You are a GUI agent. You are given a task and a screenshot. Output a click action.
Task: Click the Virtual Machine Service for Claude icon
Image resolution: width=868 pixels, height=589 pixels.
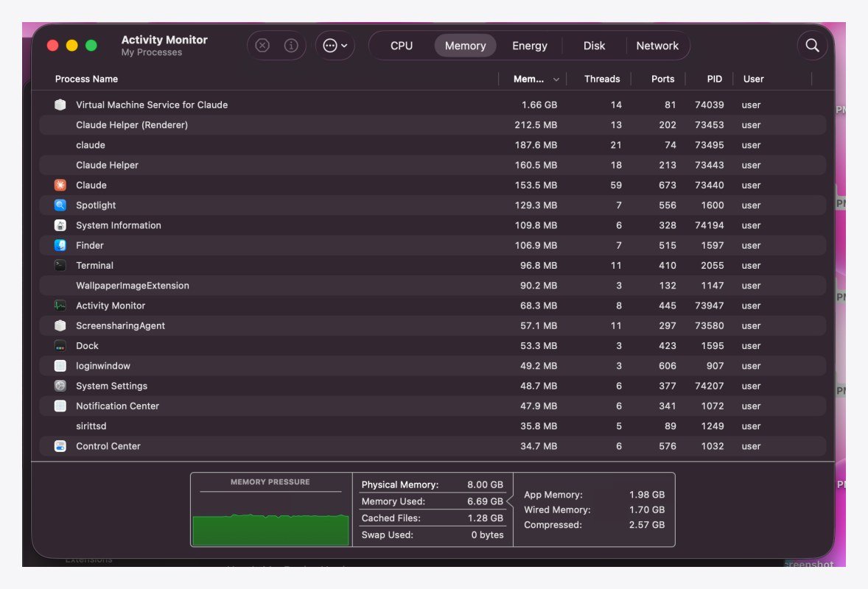[60, 105]
